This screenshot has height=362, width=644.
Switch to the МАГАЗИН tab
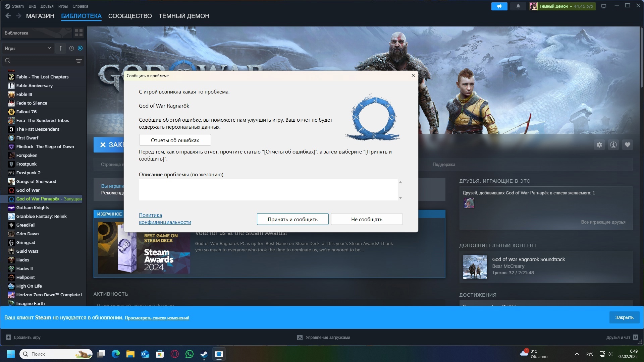(x=40, y=16)
